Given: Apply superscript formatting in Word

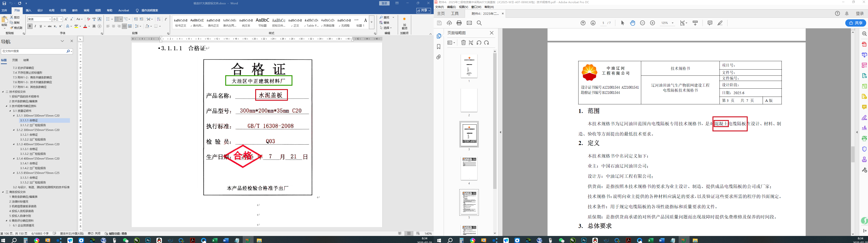Looking at the screenshot, I should pos(60,26).
